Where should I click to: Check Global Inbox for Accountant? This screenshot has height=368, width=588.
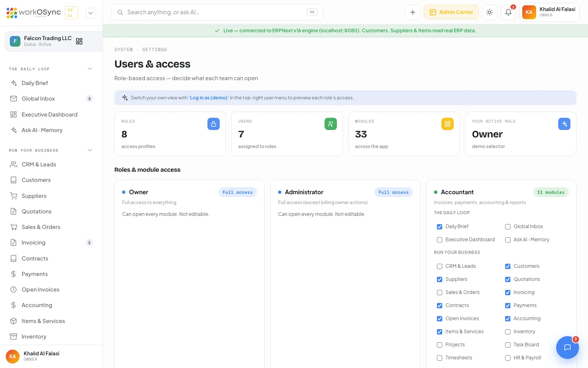click(508, 227)
